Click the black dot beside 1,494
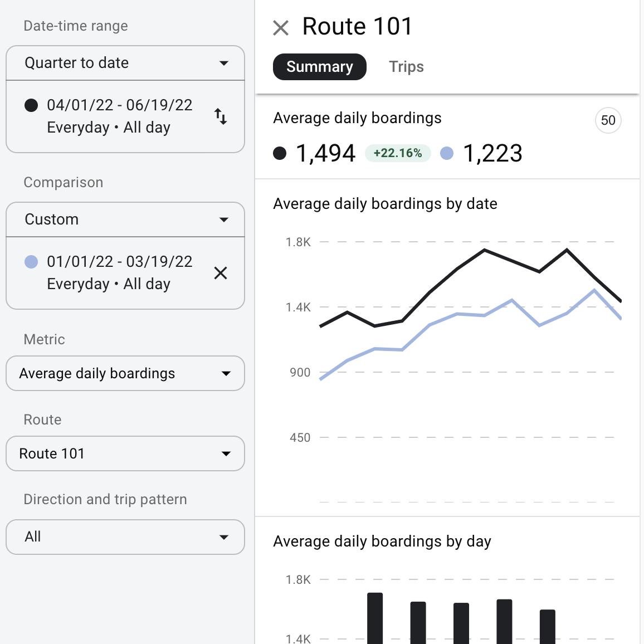The height and width of the screenshot is (644, 644). [280, 153]
